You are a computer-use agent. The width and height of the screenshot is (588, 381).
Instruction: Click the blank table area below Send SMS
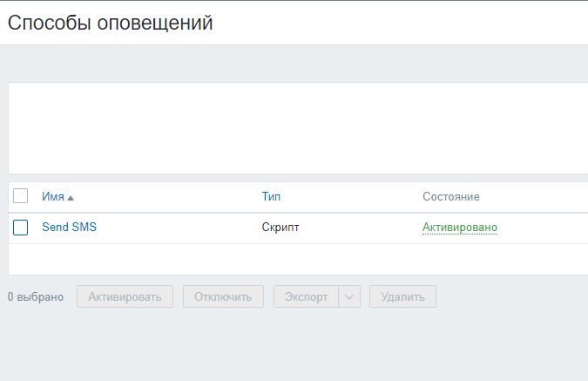coord(296,259)
